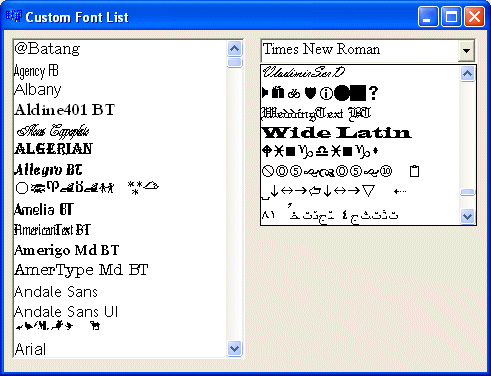
Task: Choose AmerType Md BT font
Action: point(81,270)
